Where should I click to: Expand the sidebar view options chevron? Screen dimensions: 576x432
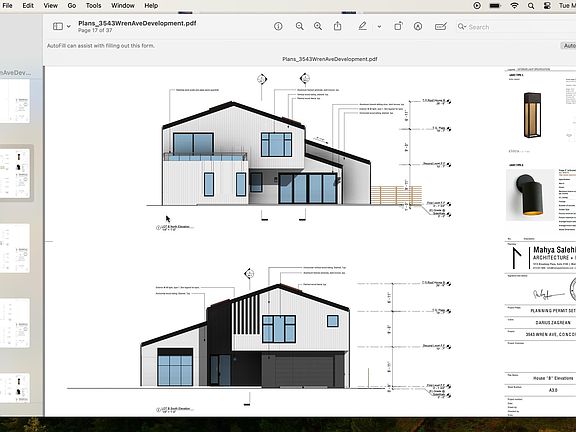(69, 26)
